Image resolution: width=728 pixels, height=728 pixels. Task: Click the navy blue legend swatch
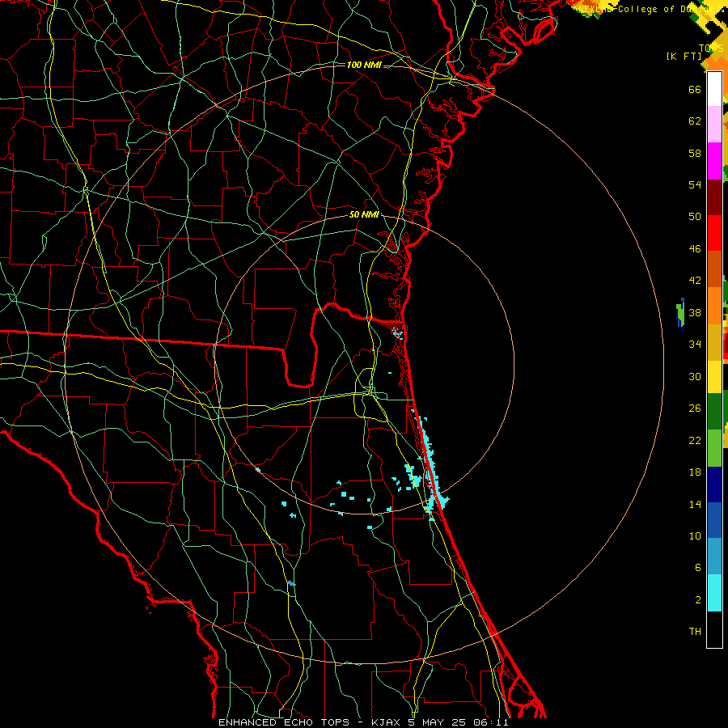pos(714,485)
